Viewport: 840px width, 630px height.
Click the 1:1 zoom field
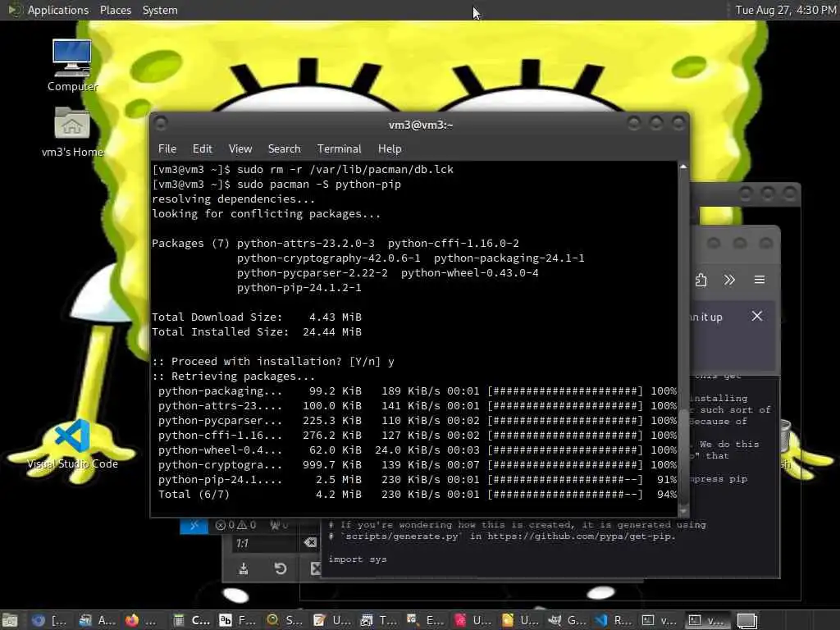point(263,543)
